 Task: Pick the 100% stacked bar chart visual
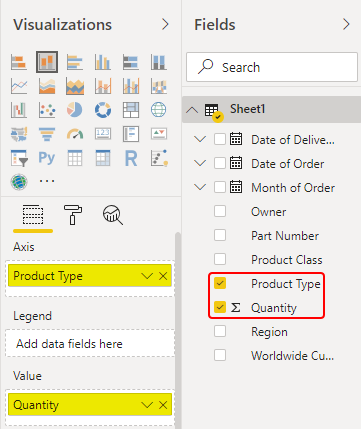[x=131, y=62]
